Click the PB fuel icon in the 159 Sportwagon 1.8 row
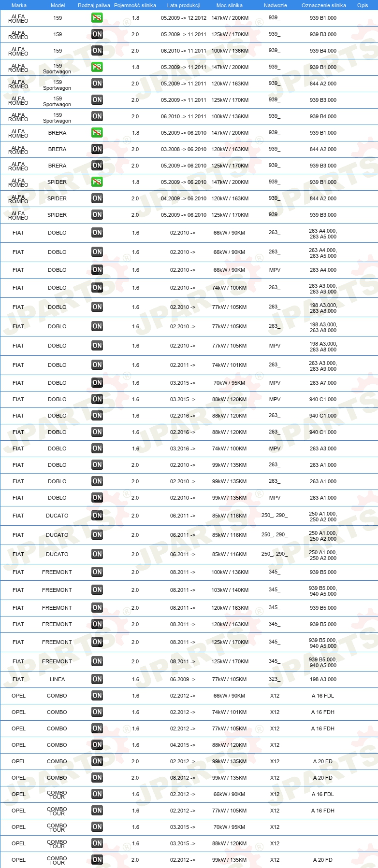Image resolution: width=378 pixels, height=868 pixels. (x=97, y=67)
